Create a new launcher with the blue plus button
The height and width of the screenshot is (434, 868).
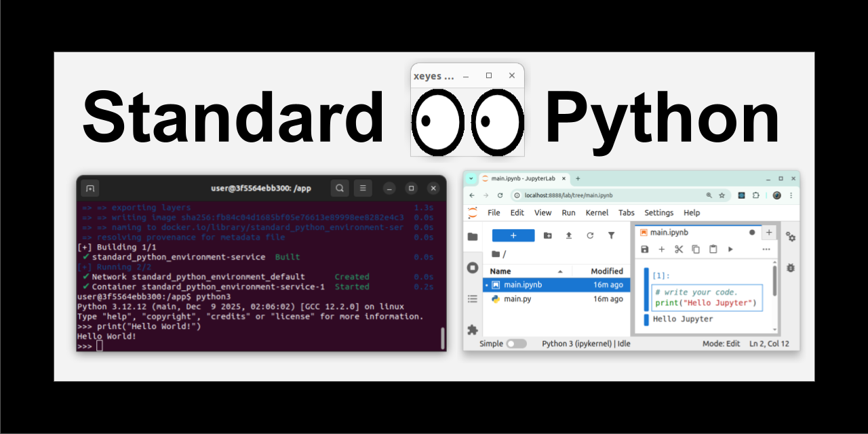click(513, 234)
